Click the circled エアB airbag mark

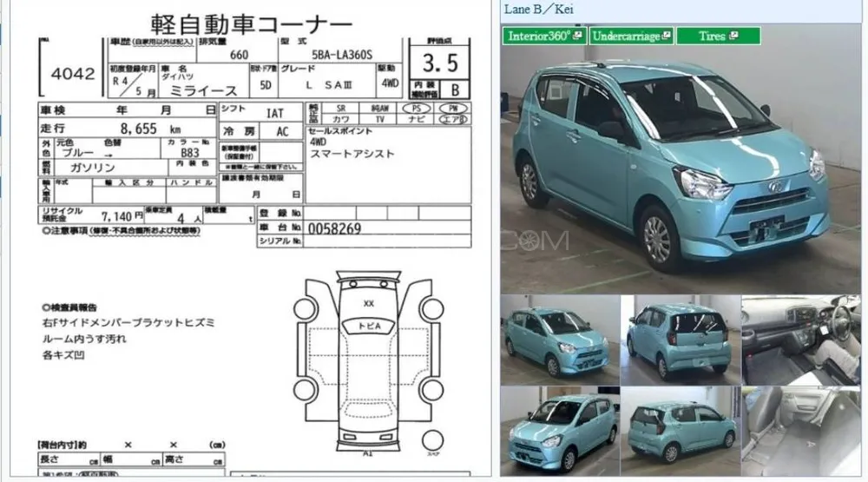[453, 119]
